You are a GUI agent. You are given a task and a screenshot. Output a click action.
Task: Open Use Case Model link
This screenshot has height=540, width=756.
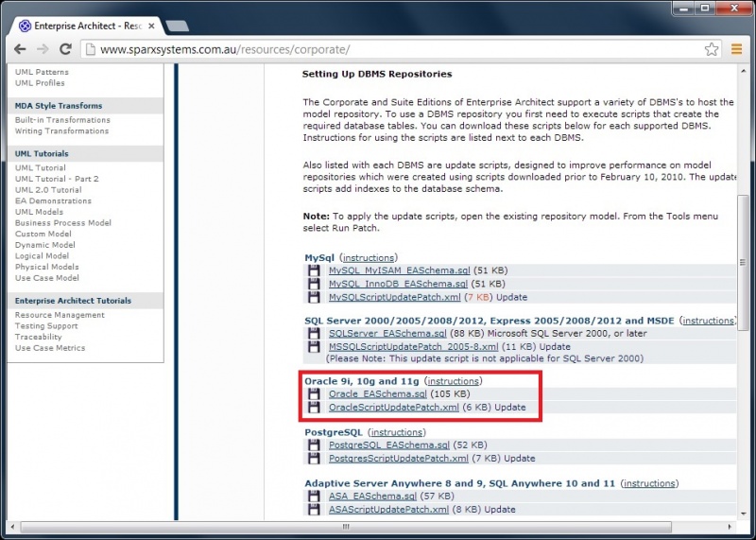46,278
